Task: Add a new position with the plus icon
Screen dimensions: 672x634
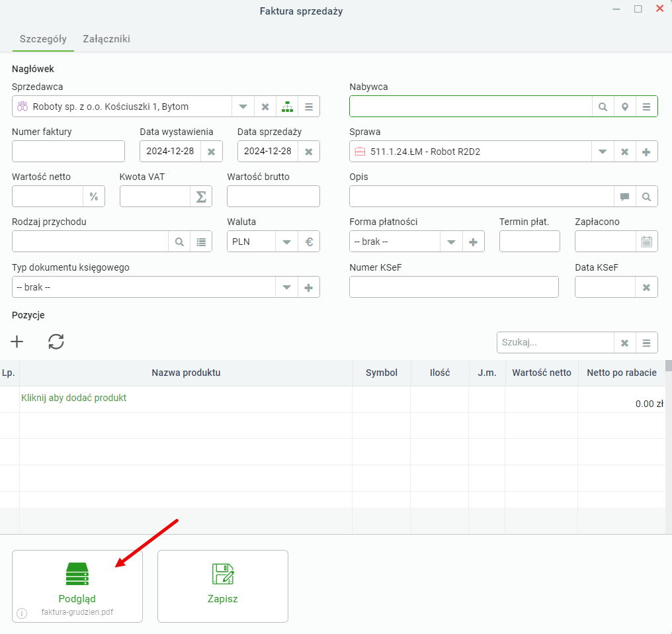Action: (x=17, y=342)
